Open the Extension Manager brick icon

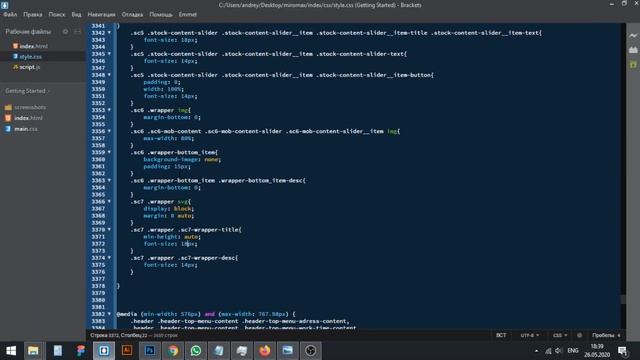[633, 50]
